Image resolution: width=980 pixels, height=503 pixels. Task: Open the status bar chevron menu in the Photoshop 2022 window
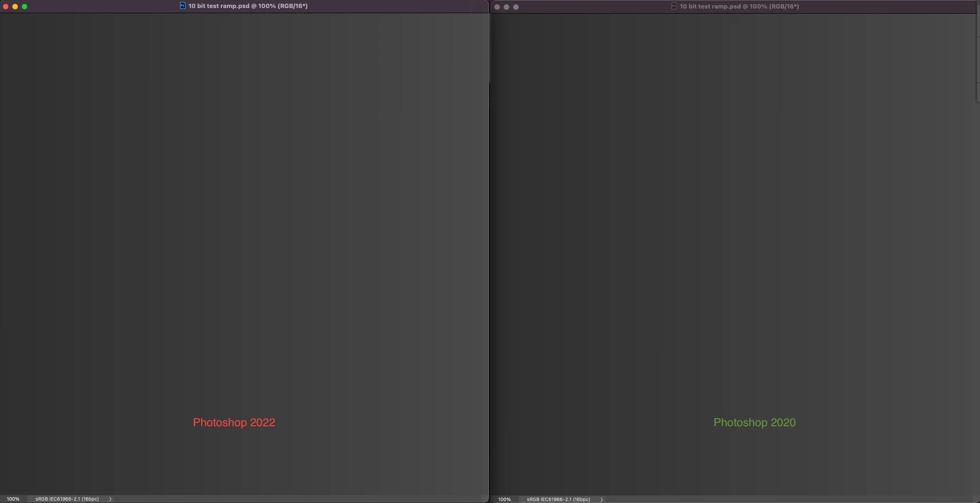click(110, 499)
